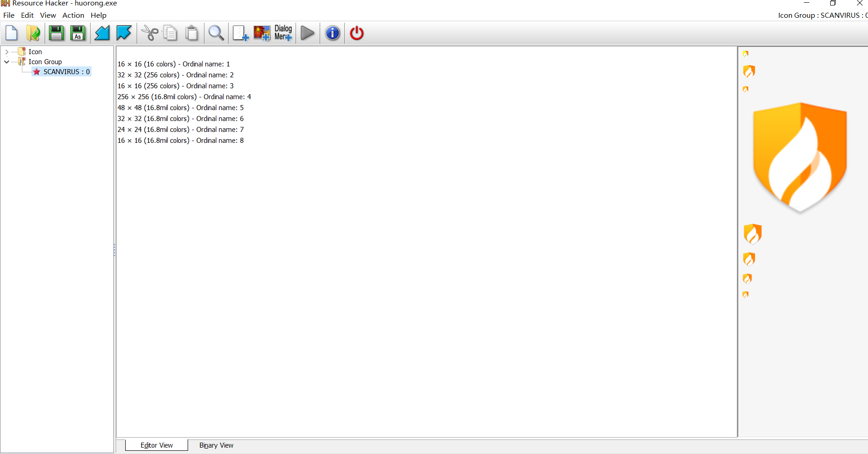
Task: Click the 'Icon Group : SCANVIRUS' status label
Action: coord(822,15)
